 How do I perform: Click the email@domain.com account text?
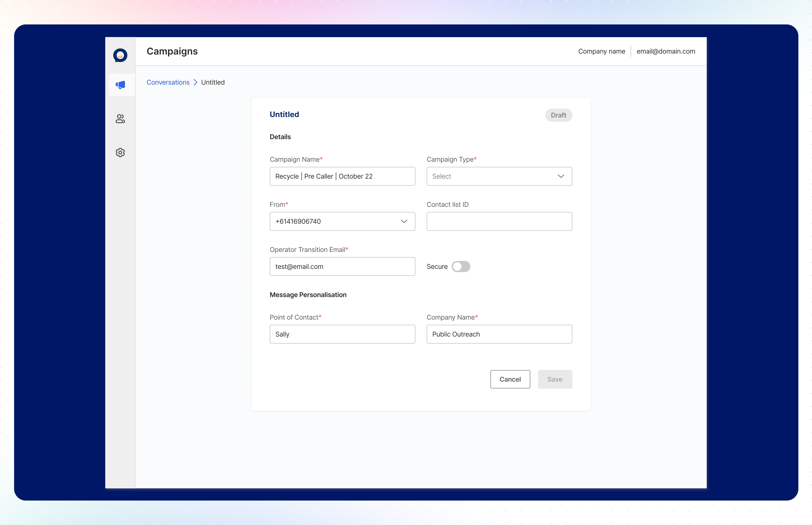[x=666, y=51]
